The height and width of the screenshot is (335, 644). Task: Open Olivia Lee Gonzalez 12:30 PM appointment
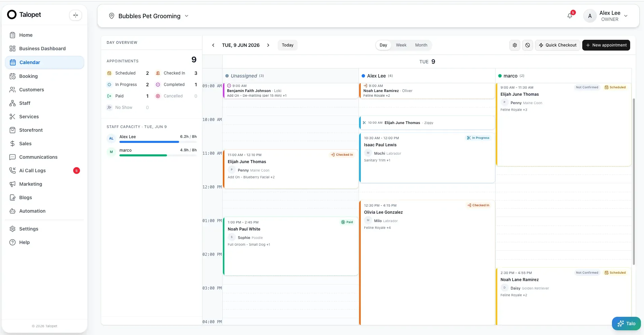(427, 263)
